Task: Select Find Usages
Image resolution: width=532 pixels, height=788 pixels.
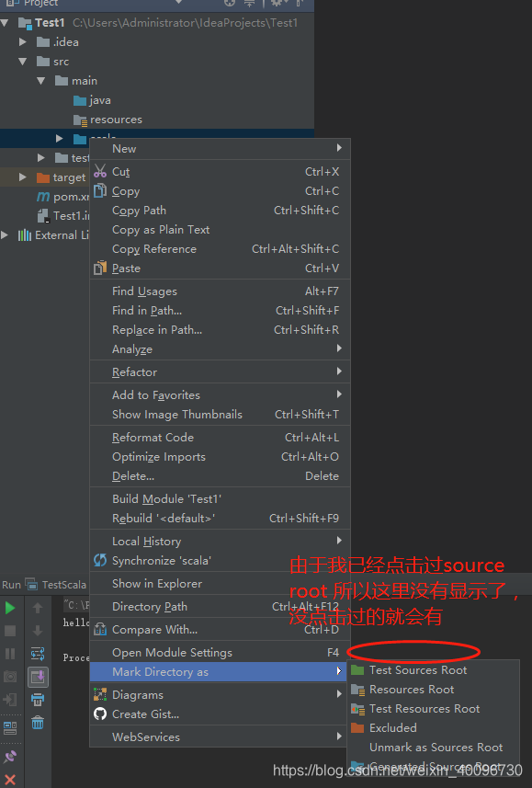Action: click(220, 291)
